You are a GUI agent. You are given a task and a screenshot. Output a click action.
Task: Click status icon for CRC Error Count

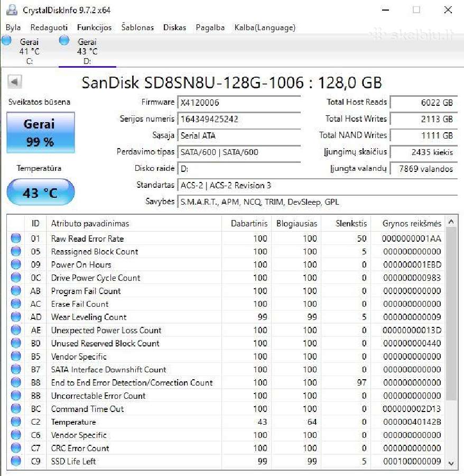point(16,448)
